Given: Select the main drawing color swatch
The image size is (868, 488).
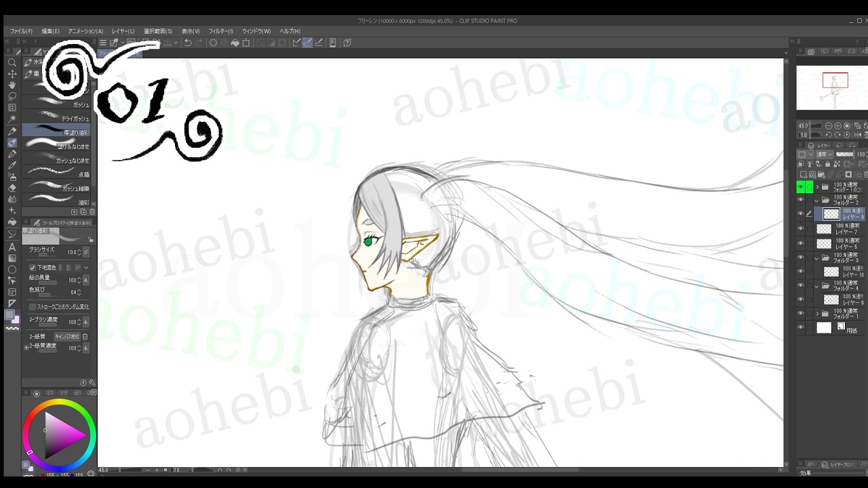Looking at the screenshot, I should (x=9, y=314).
